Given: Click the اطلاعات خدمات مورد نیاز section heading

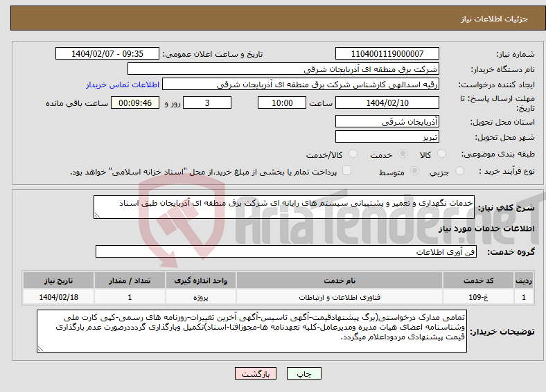Looking at the screenshot, I should tap(486, 229).
